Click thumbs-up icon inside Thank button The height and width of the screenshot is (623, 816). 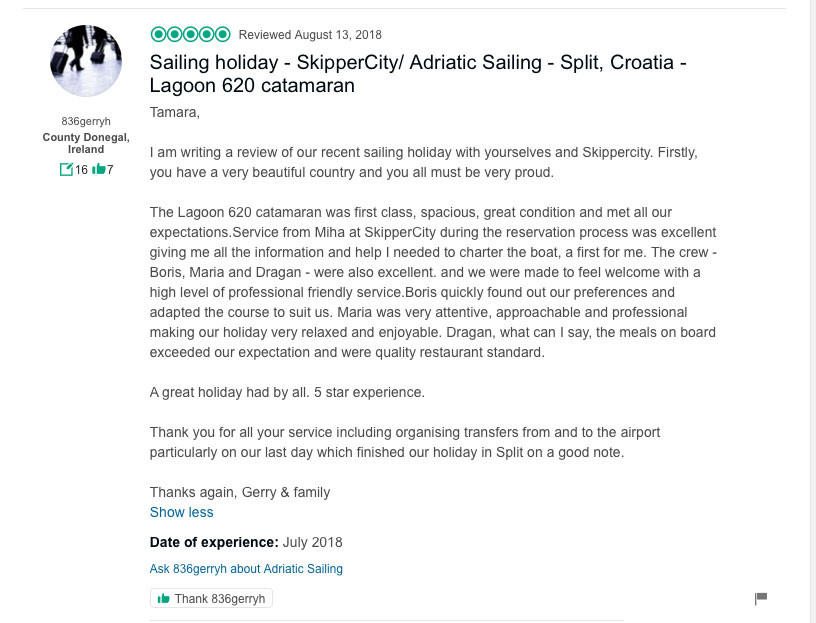164,599
